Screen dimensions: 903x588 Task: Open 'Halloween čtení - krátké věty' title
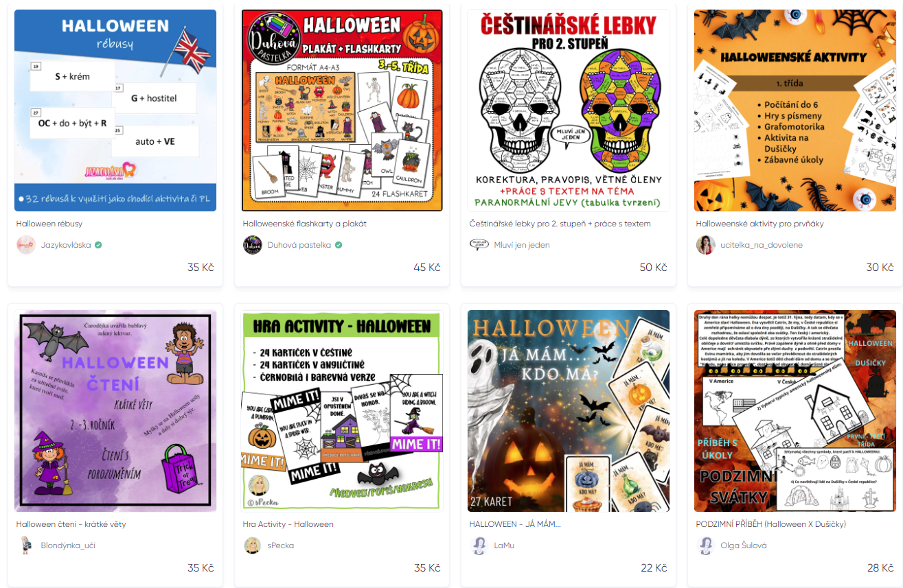tap(71, 524)
